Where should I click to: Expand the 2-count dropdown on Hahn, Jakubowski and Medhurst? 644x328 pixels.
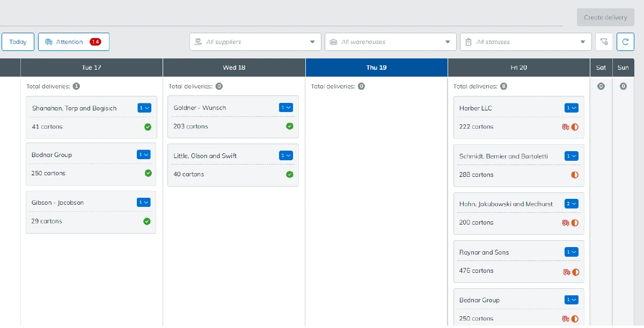[x=572, y=204]
